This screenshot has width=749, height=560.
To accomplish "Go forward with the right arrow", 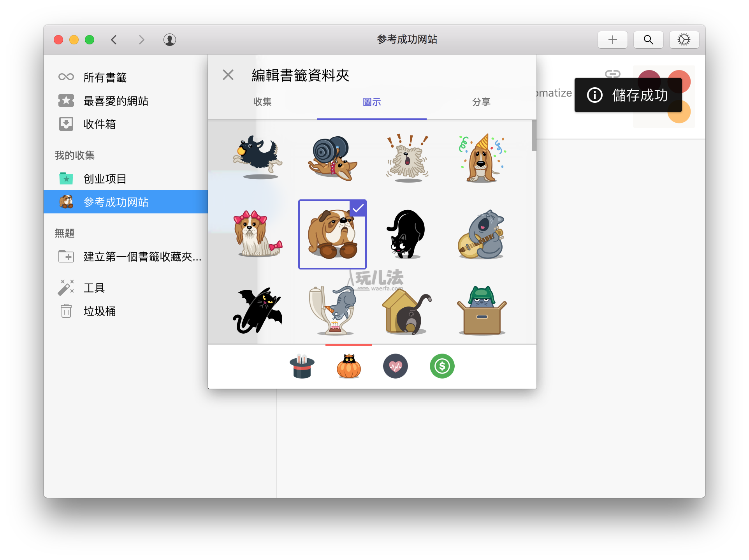I will (142, 40).
